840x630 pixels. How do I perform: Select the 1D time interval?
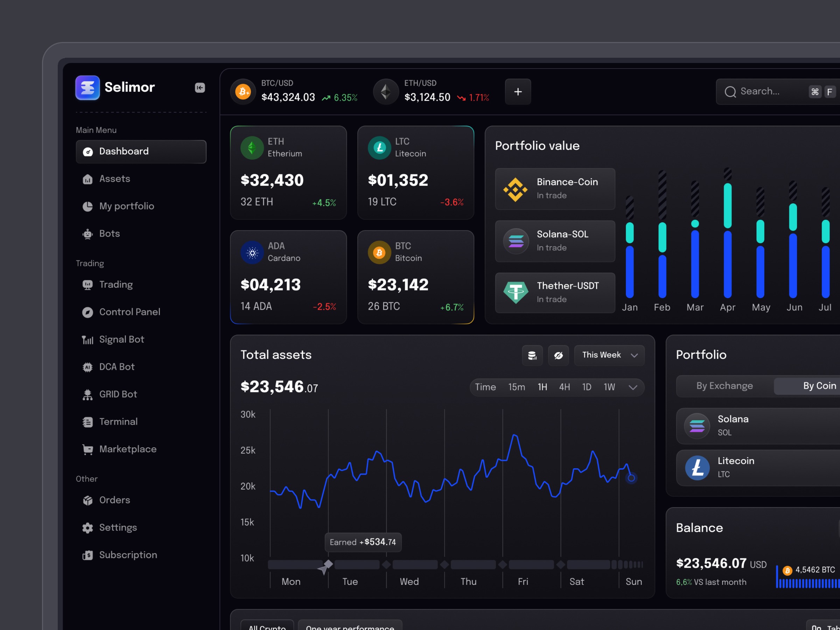587,387
